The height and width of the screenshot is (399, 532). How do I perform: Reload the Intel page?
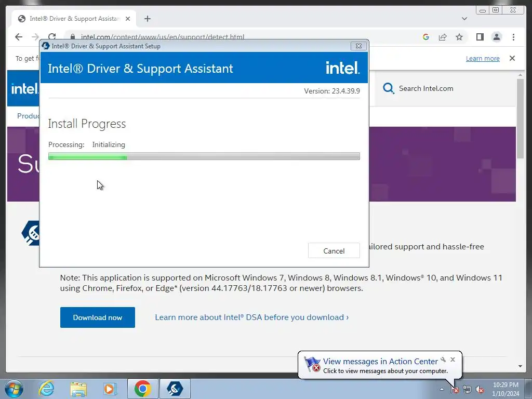pos(52,37)
